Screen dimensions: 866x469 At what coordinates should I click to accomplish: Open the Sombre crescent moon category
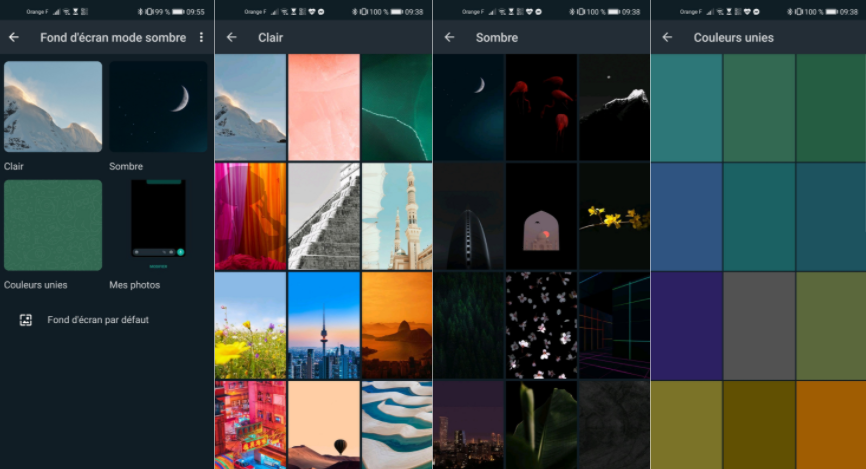pyautogui.click(x=158, y=106)
